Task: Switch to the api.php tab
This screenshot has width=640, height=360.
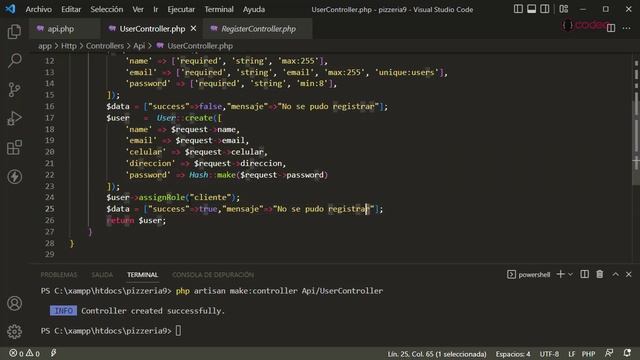Action: pyautogui.click(x=60, y=29)
